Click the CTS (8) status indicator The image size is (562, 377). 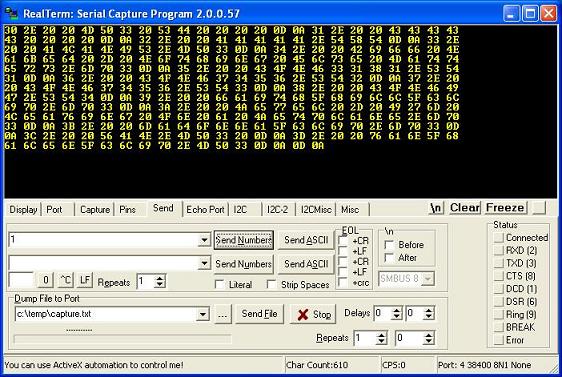[499, 276]
